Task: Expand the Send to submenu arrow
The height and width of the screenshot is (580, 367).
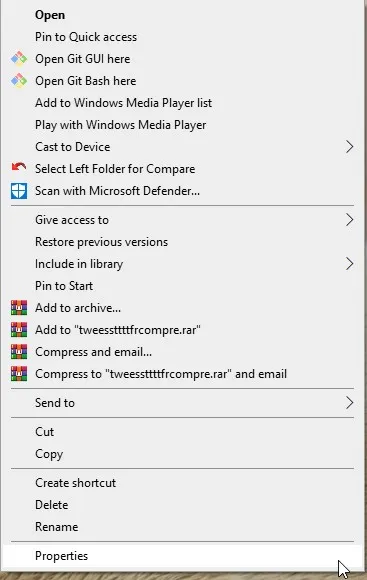Action: pyautogui.click(x=350, y=403)
